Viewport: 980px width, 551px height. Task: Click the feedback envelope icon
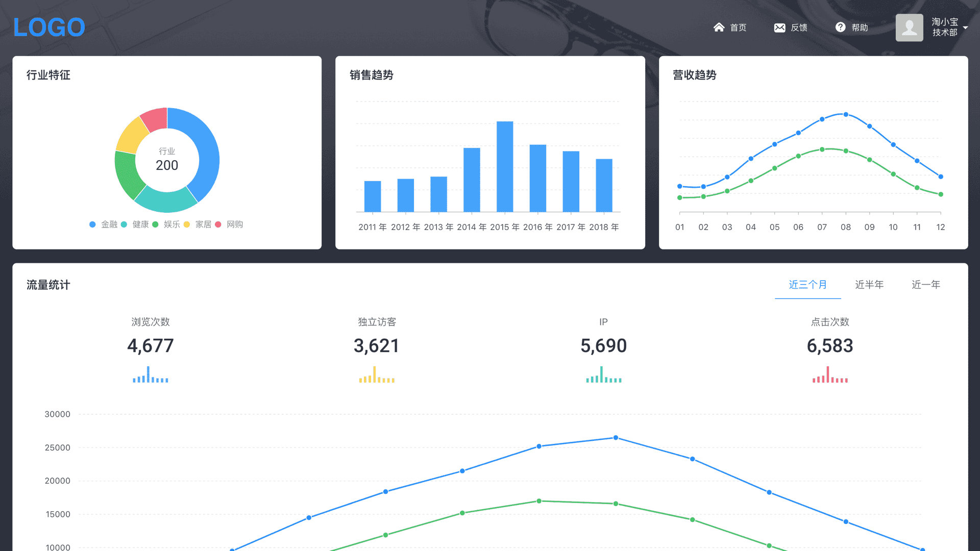pyautogui.click(x=779, y=28)
